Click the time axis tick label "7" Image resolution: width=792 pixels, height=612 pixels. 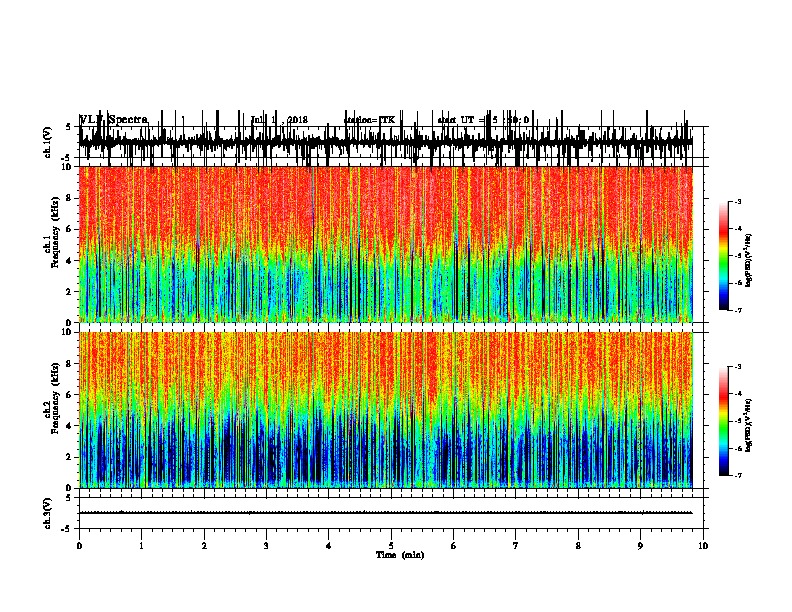point(516,546)
